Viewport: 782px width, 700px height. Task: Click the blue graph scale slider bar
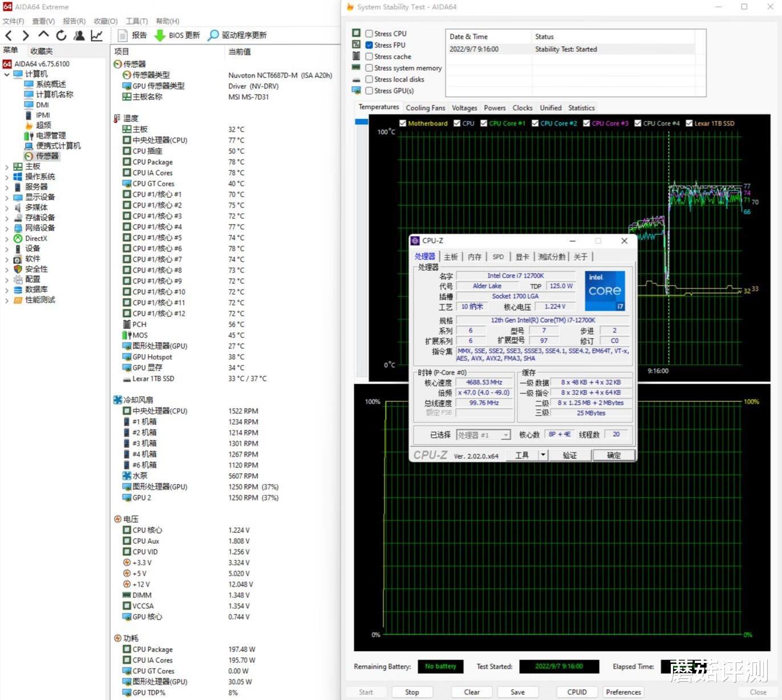pyautogui.click(x=361, y=121)
